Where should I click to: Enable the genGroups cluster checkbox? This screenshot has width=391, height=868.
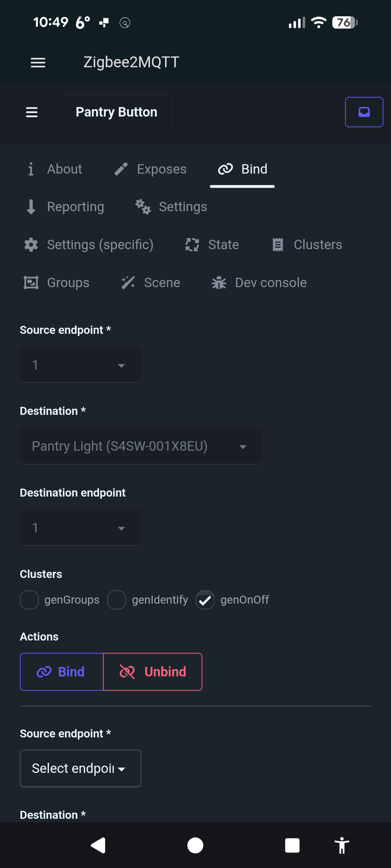pos(29,600)
